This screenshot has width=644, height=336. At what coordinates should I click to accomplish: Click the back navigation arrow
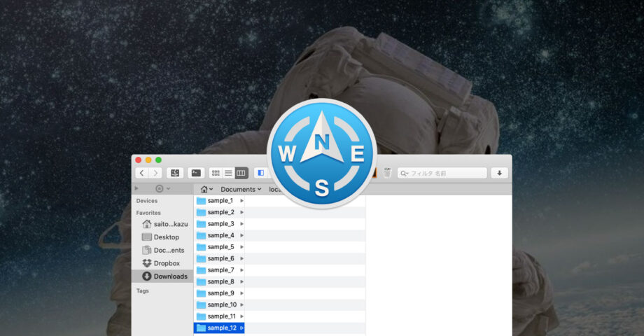[x=142, y=173]
